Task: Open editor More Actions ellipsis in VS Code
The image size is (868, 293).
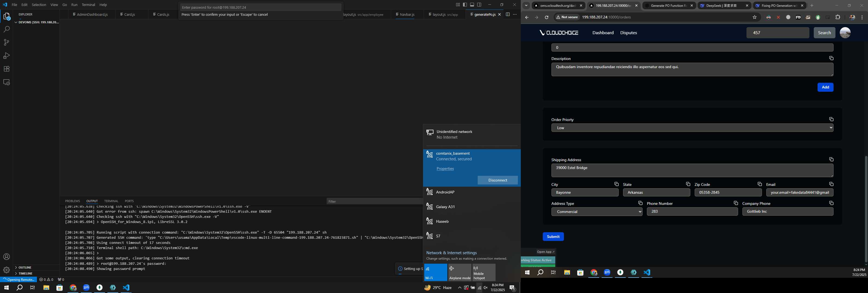Action: tap(515, 14)
